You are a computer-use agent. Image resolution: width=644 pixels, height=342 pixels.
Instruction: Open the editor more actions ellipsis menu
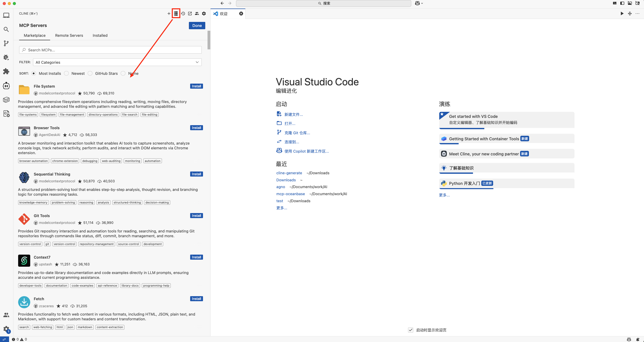[637, 14]
